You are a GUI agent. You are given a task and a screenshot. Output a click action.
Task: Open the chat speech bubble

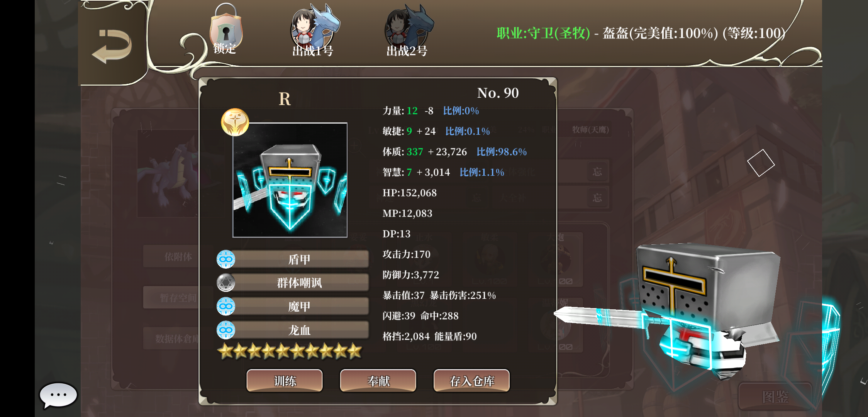pyautogui.click(x=58, y=395)
